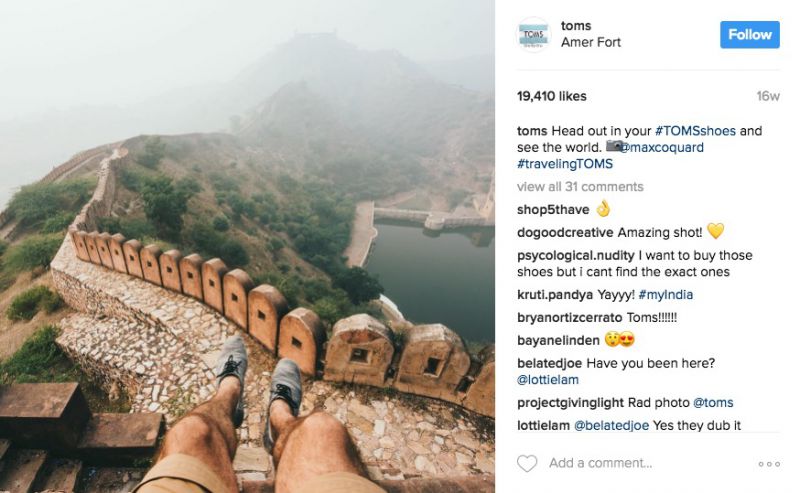Screen dimensions: 800x493
Task: Open the #travelingTOMS hashtag
Action: 565,164
